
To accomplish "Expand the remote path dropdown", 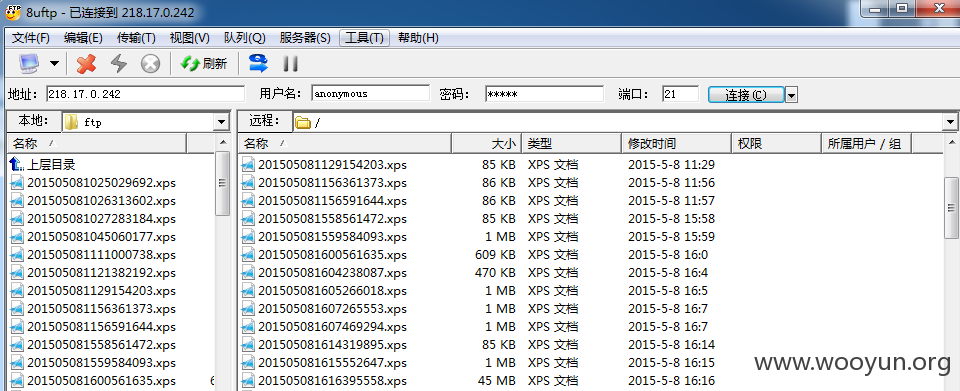I will tap(950, 122).
